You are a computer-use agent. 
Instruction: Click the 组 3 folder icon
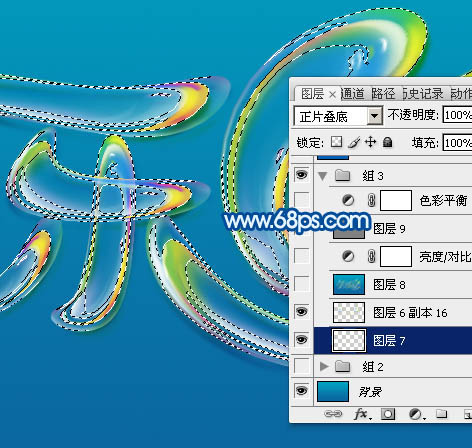pos(342,175)
